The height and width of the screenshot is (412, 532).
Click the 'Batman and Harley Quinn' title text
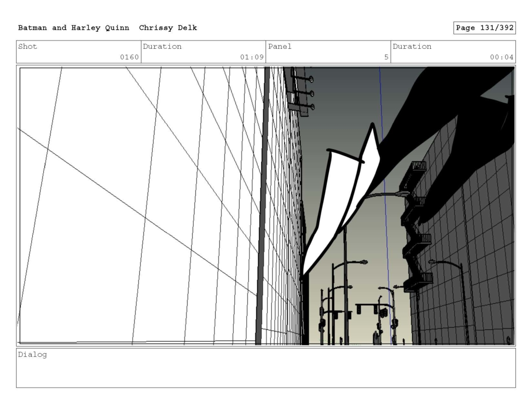pos(74,28)
